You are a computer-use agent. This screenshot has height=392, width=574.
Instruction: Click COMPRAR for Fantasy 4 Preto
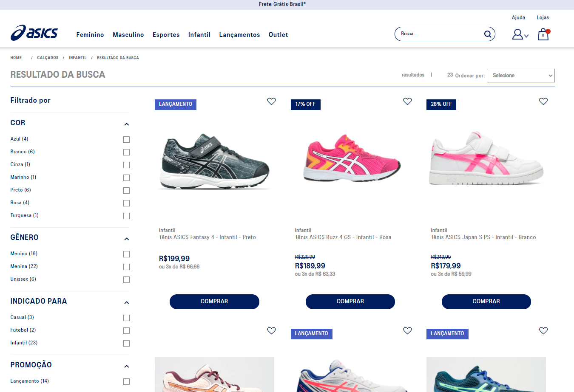[214, 302]
